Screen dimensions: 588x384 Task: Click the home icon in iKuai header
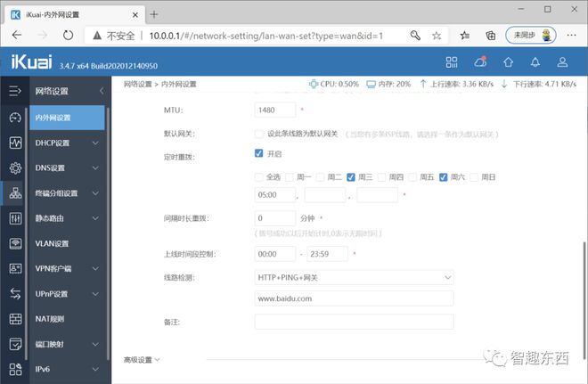coord(508,62)
